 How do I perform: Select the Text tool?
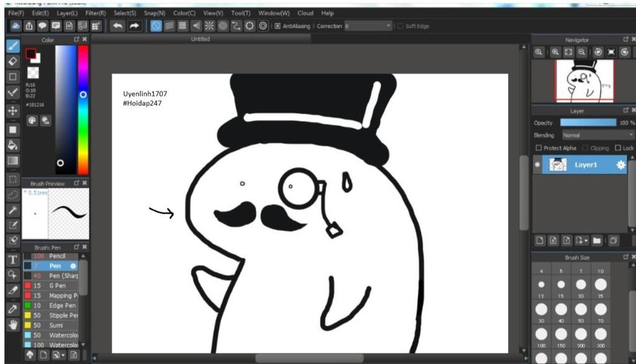13,260
